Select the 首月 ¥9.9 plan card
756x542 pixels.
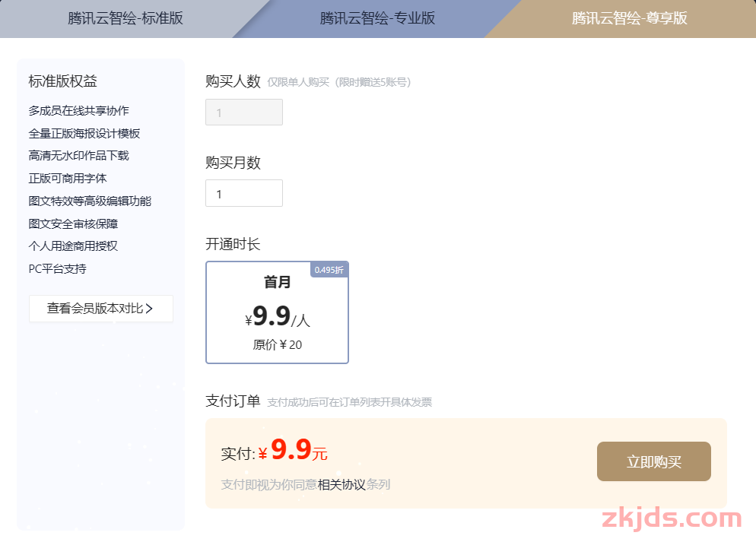278,312
